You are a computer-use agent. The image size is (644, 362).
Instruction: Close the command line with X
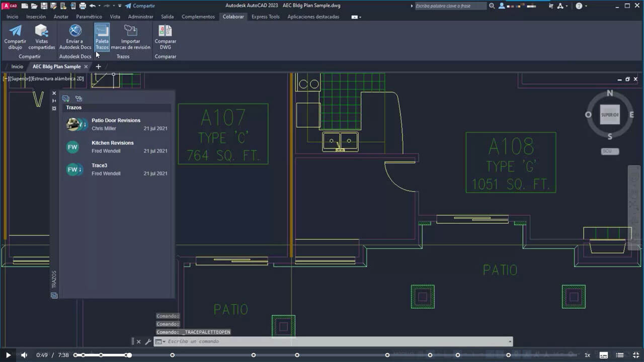(x=139, y=342)
